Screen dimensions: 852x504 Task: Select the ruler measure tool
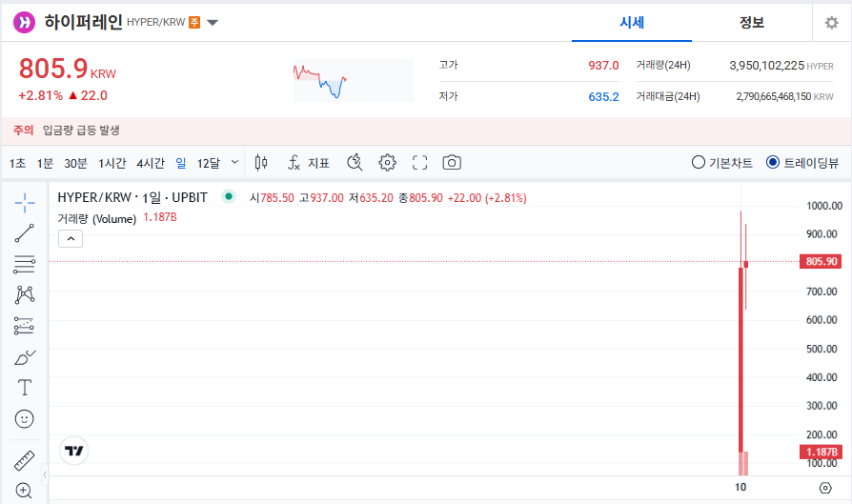(25, 460)
